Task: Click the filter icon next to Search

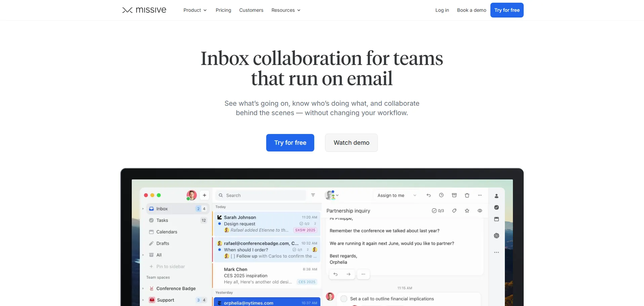Action: [313, 195]
